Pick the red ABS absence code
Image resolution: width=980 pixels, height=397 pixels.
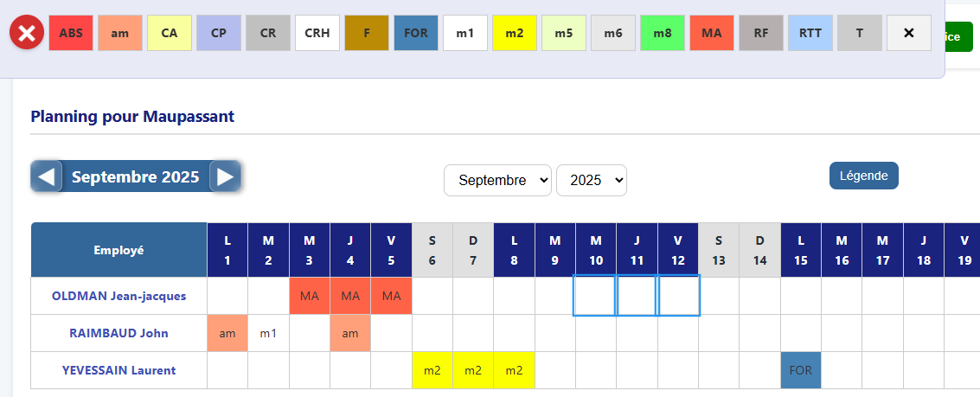pyautogui.click(x=71, y=33)
